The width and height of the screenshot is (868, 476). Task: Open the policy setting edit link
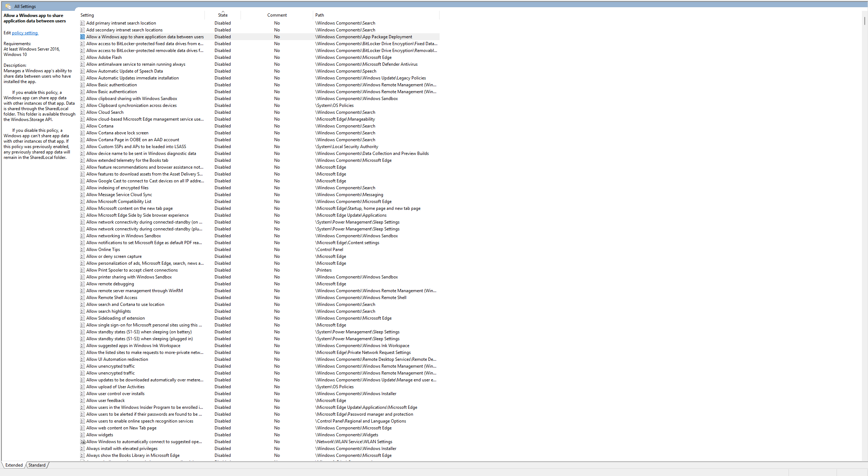tap(25, 33)
